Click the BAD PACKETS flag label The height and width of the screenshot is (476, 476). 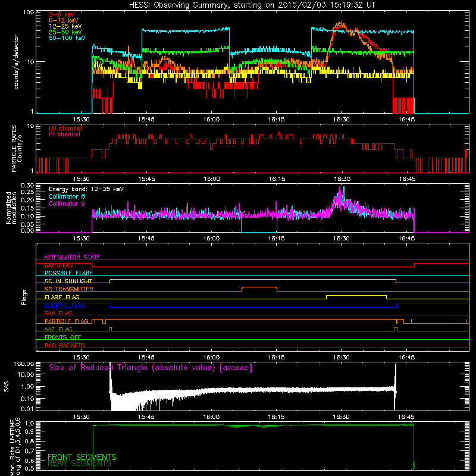click(65, 345)
